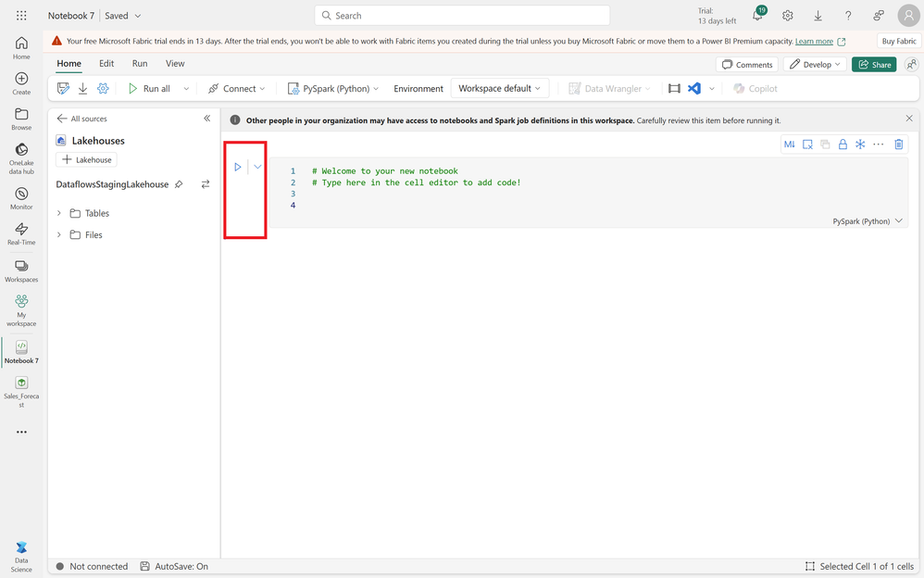924x578 pixels.
Task: Open run options dropdown beside cell run
Action: coord(257,167)
